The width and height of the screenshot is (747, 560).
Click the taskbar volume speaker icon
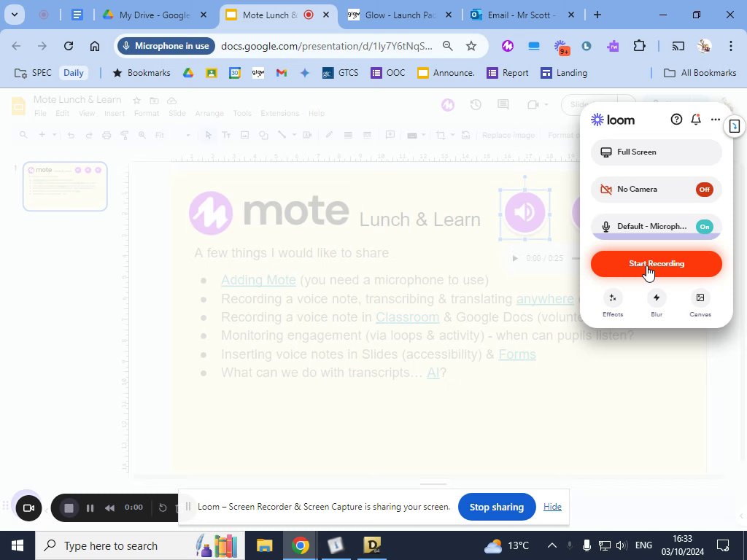point(622,545)
